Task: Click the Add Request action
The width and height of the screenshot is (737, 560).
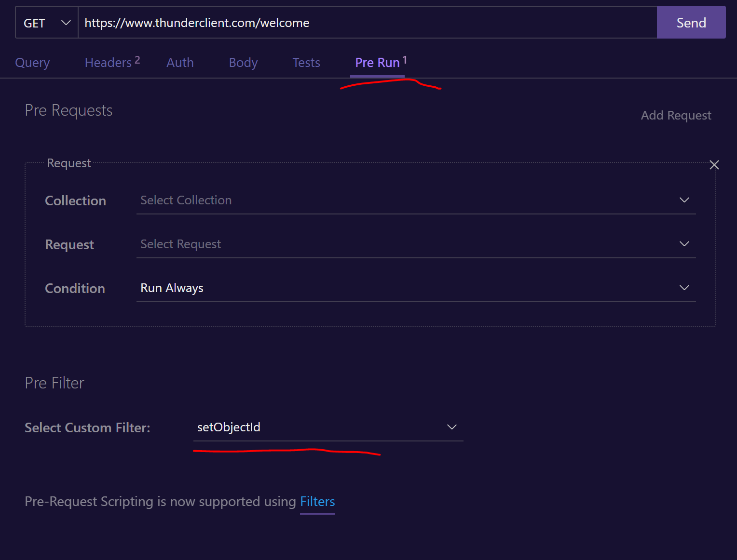Action: click(676, 115)
